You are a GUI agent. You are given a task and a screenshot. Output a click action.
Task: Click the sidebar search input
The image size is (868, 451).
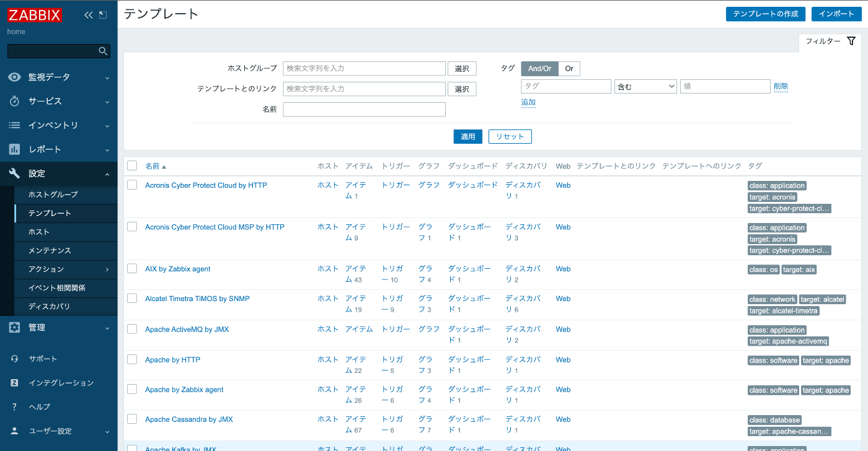tap(52, 51)
